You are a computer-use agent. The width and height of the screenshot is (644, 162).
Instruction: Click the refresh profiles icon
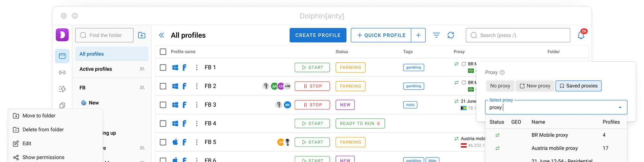pos(451,35)
